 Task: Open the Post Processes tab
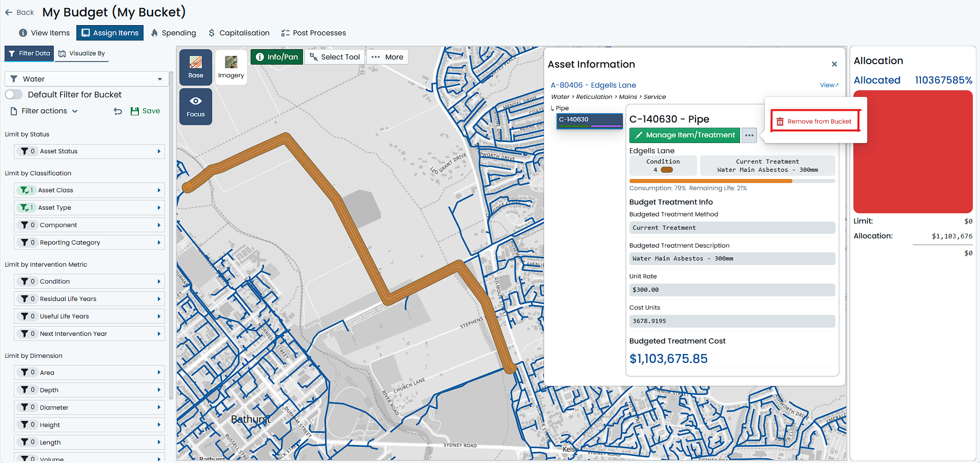click(x=314, y=33)
